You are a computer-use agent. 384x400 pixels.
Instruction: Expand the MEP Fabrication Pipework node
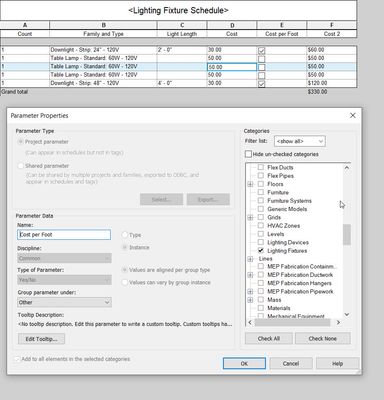[x=250, y=292]
